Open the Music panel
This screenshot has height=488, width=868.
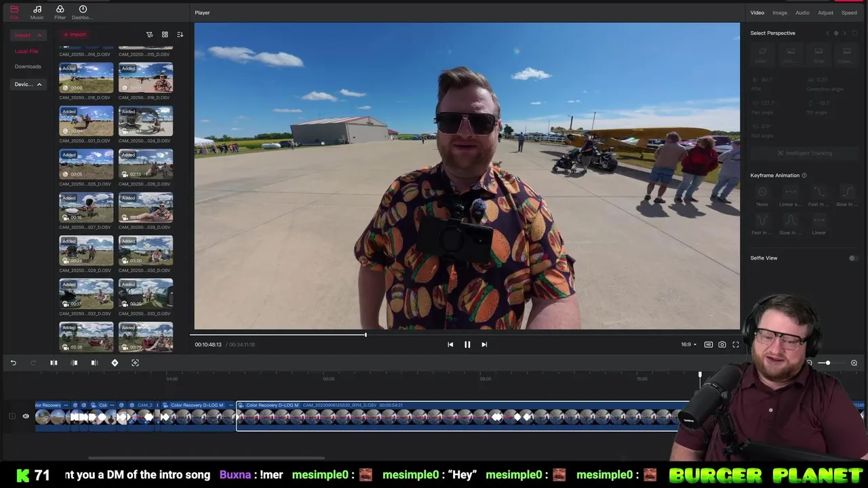click(x=37, y=12)
